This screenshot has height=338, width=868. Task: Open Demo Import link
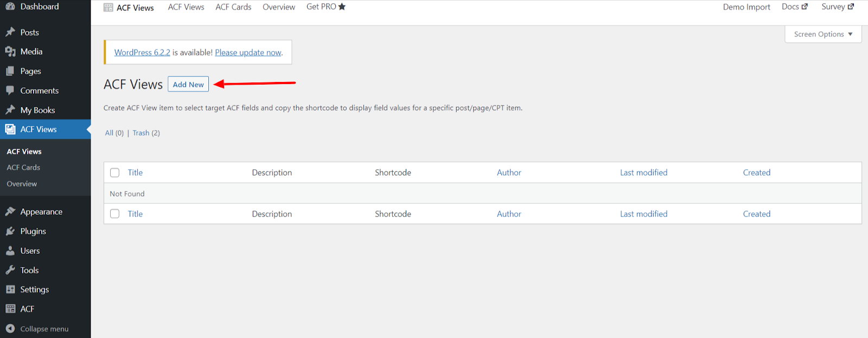pos(746,7)
